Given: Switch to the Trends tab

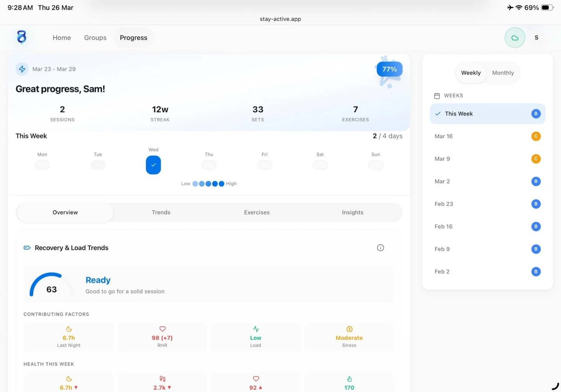Looking at the screenshot, I should point(161,212).
